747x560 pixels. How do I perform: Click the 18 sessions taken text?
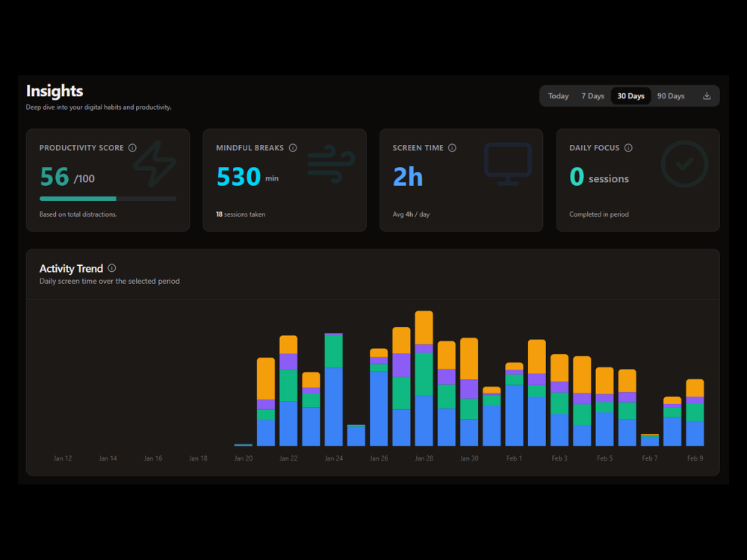tap(241, 214)
